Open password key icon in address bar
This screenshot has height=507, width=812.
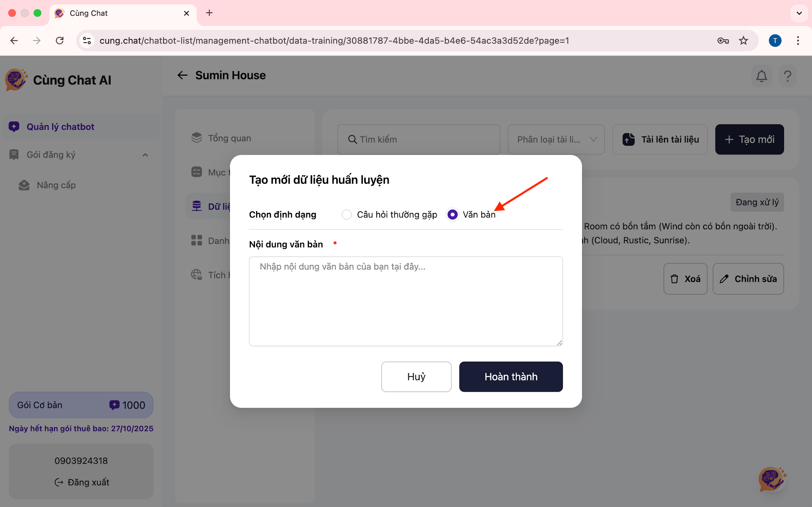[723, 41]
